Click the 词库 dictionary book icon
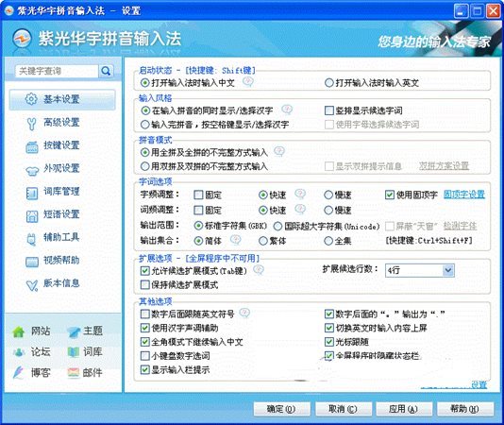 click(74, 352)
